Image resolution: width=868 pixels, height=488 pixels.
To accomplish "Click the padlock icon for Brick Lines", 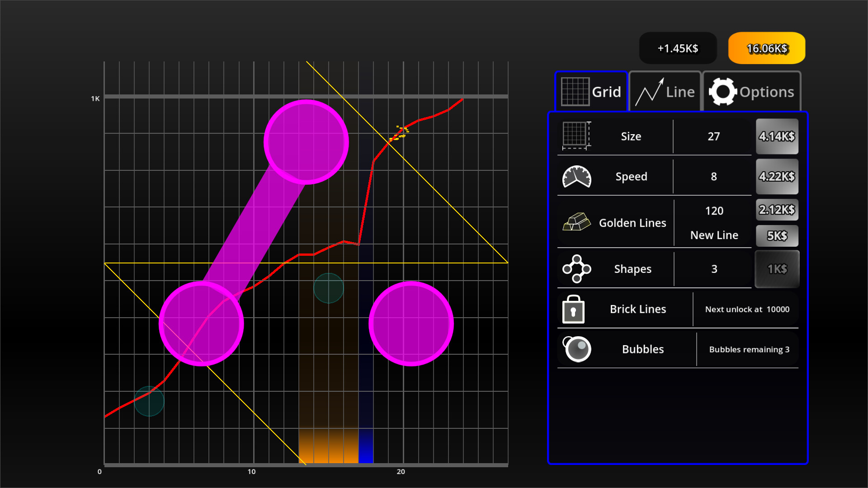I will (x=573, y=309).
